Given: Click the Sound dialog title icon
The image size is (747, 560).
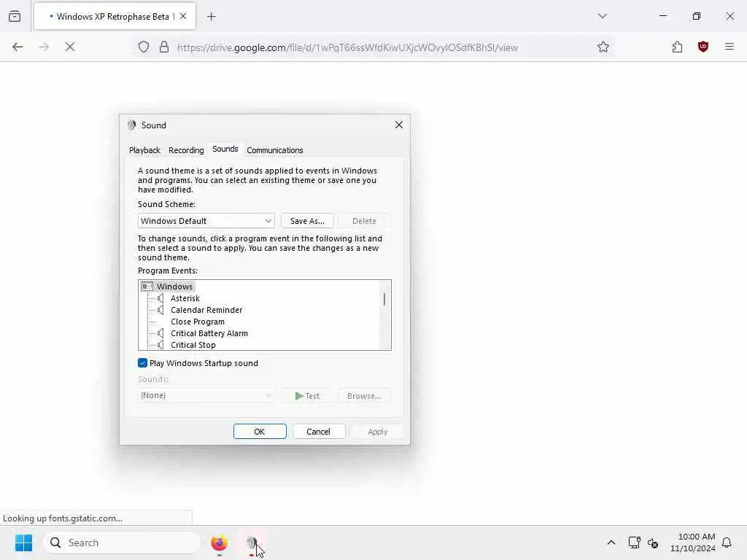Looking at the screenshot, I should (x=131, y=125).
